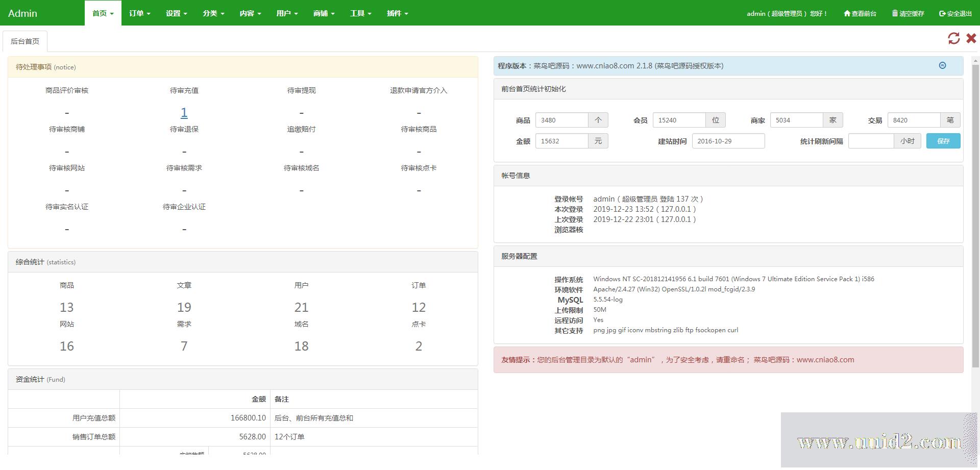This screenshot has width=980, height=470.
Task: Click the red refresh icon
Action: [x=953, y=39]
